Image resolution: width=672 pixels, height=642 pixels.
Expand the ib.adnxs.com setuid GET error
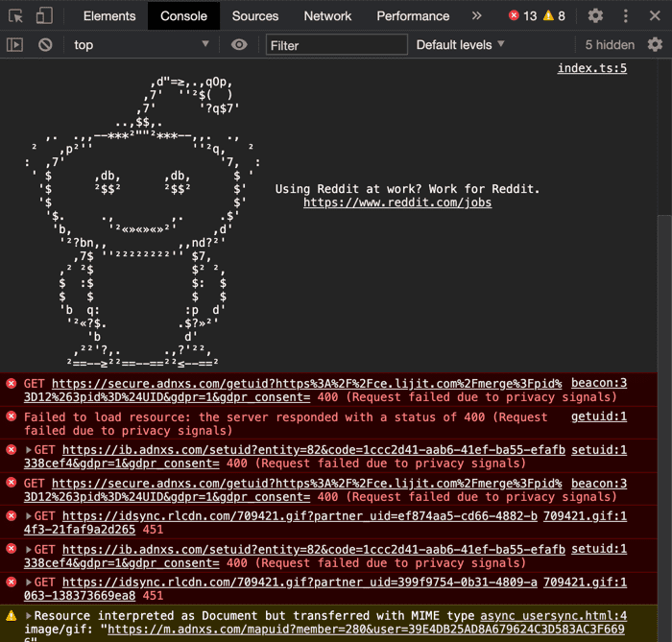click(x=29, y=450)
